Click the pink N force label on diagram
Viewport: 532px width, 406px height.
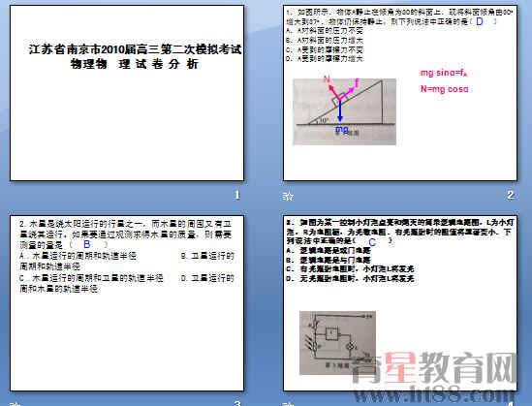[327, 79]
